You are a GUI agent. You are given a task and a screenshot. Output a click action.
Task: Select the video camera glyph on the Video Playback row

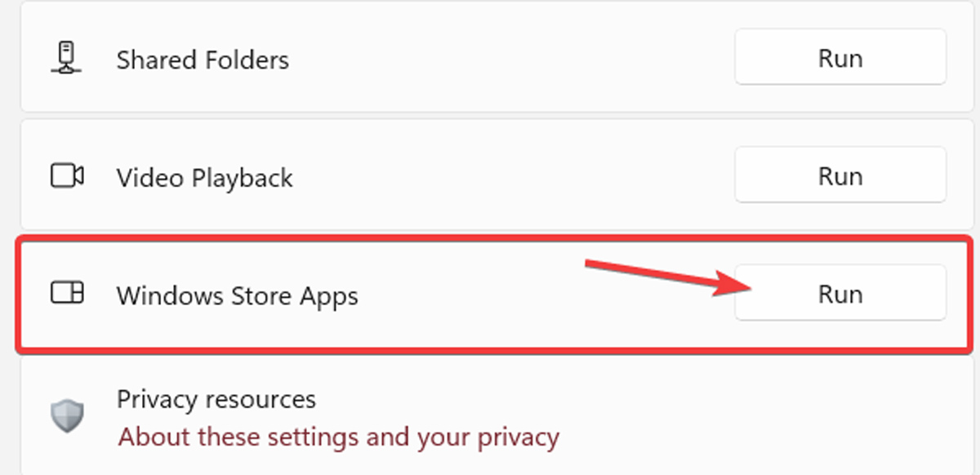click(66, 176)
